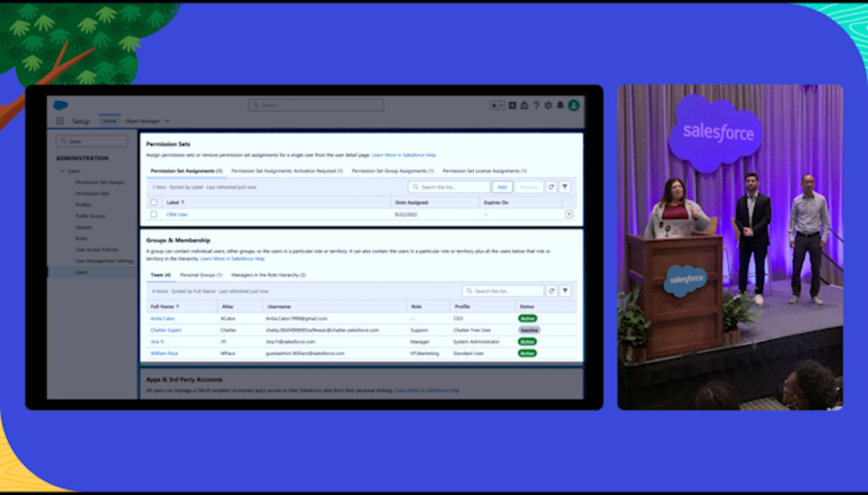Open Permission Sets in sidebar
The image size is (868, 495).
(x=92, y=193)
